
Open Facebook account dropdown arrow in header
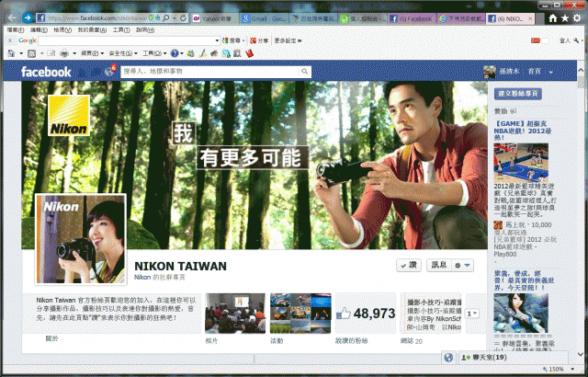(551, 72)
